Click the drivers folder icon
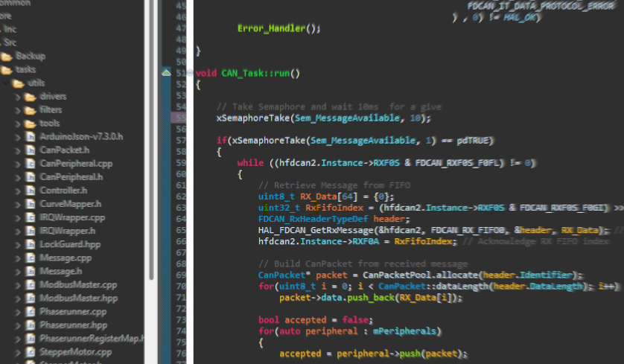The width and height of the screenshot is (624, 364). coord(31,97)
